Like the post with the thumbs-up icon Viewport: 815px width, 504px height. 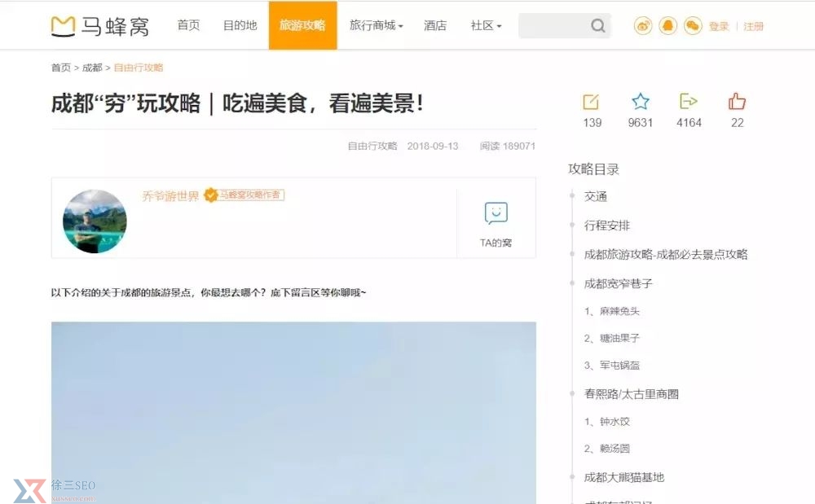[736, 101]
